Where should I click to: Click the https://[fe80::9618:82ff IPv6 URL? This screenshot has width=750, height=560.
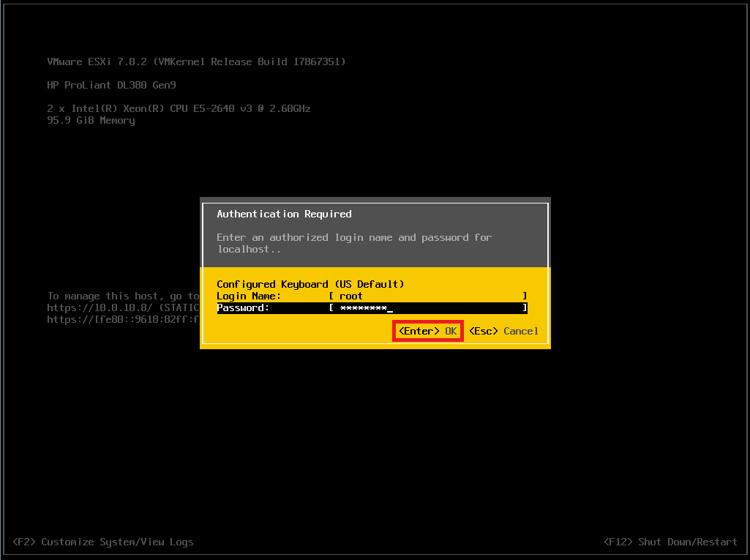pyautogui.click(x=123, y=319)
